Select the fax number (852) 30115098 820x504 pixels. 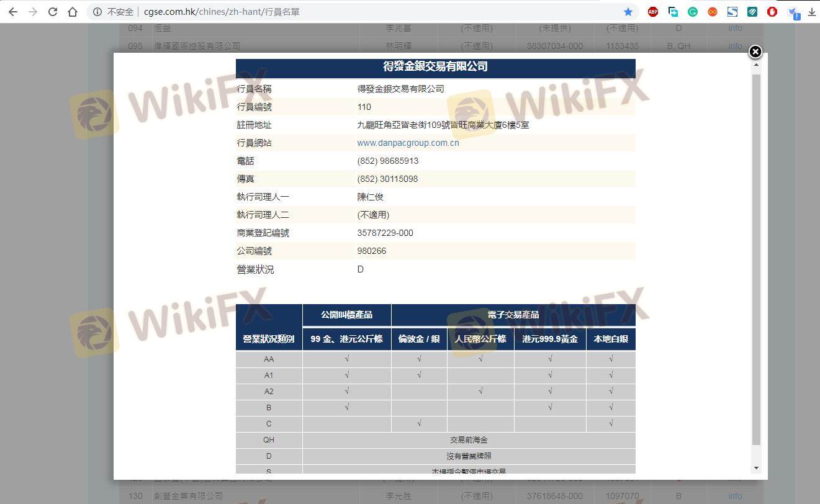point(387,179)
